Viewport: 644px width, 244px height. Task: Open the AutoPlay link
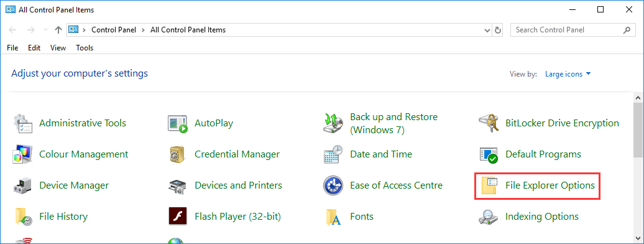[214, 123]
